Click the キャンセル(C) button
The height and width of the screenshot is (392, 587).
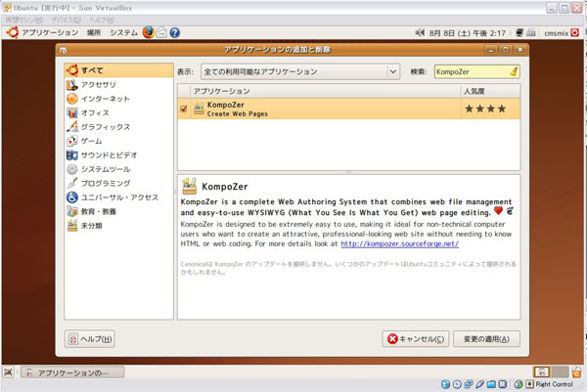[416, 339]
